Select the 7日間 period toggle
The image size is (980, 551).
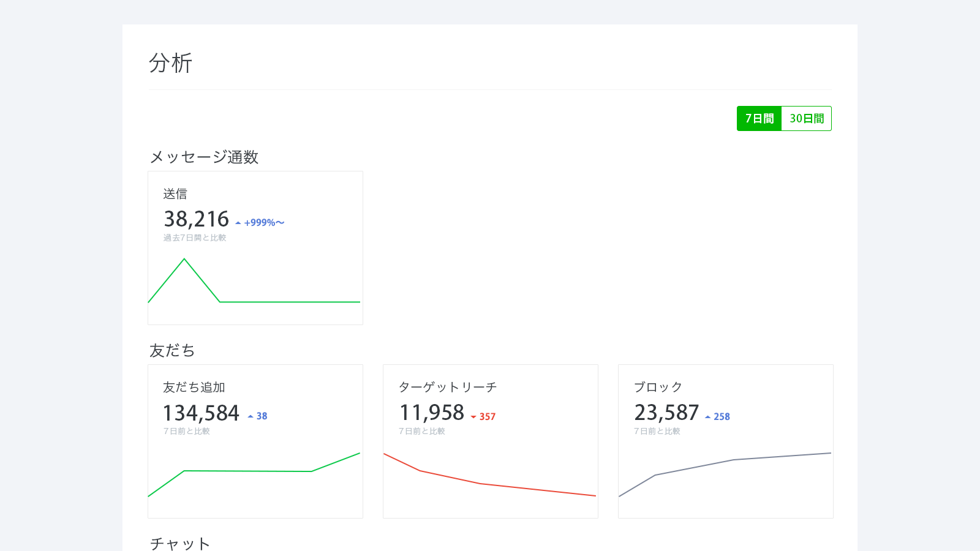point(759,119)
